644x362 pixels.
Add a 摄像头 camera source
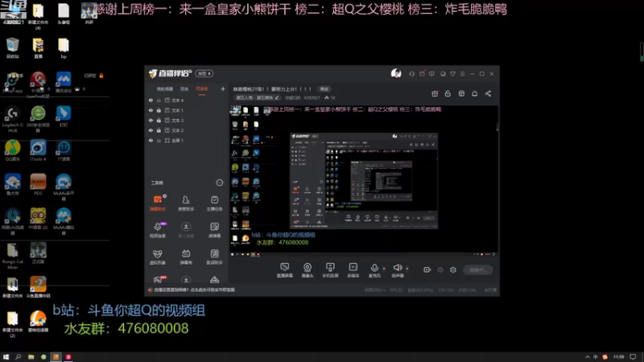(x=308, y=270)
